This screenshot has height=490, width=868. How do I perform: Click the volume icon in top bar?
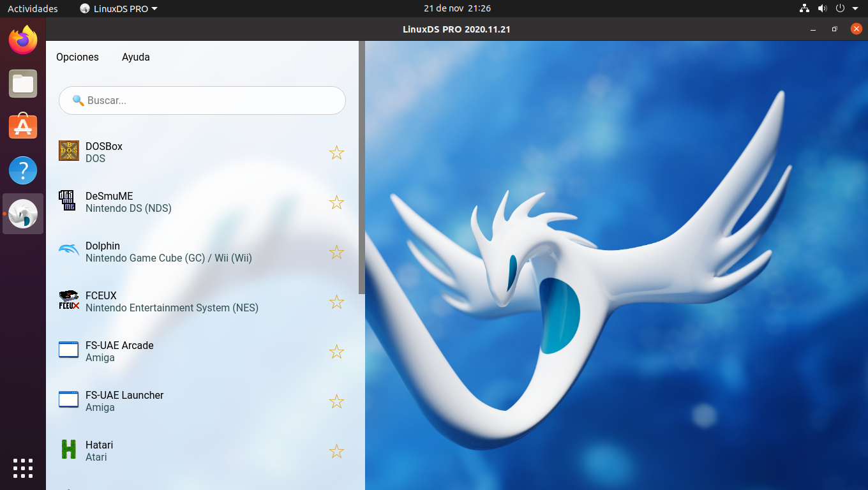click(x=822, y=8)
